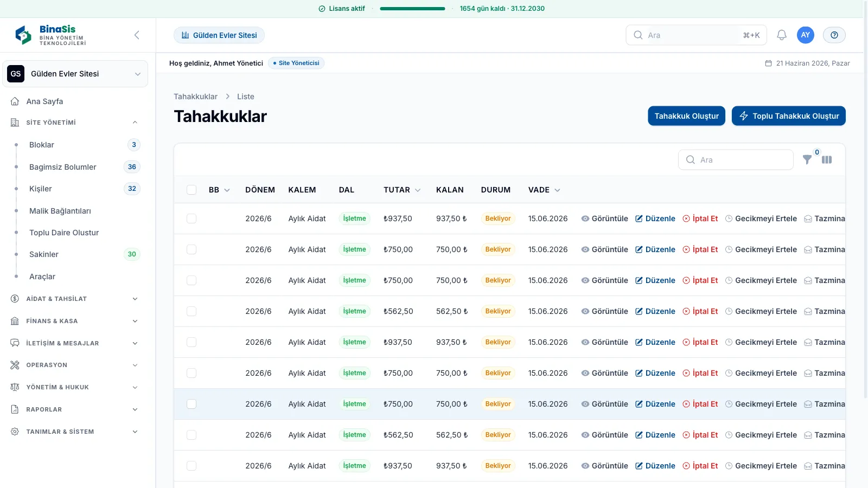
Task: Toggle the select-all header checkbox
Action: 192,190
